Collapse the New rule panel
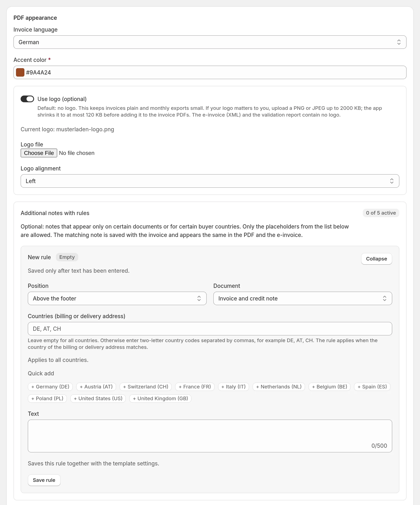Viewport: 420px width, 505px height. click(x=376, y=259)
